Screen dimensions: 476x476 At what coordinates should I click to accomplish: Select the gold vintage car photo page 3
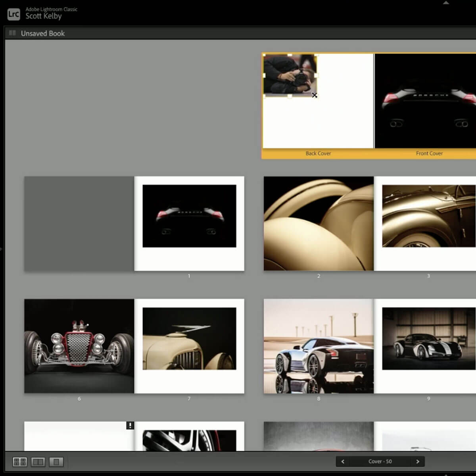429,216
